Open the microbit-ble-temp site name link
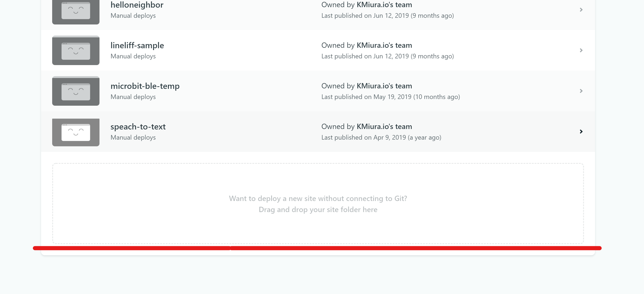644x294 pixels. pyautogui.click(x=145, y=86)
